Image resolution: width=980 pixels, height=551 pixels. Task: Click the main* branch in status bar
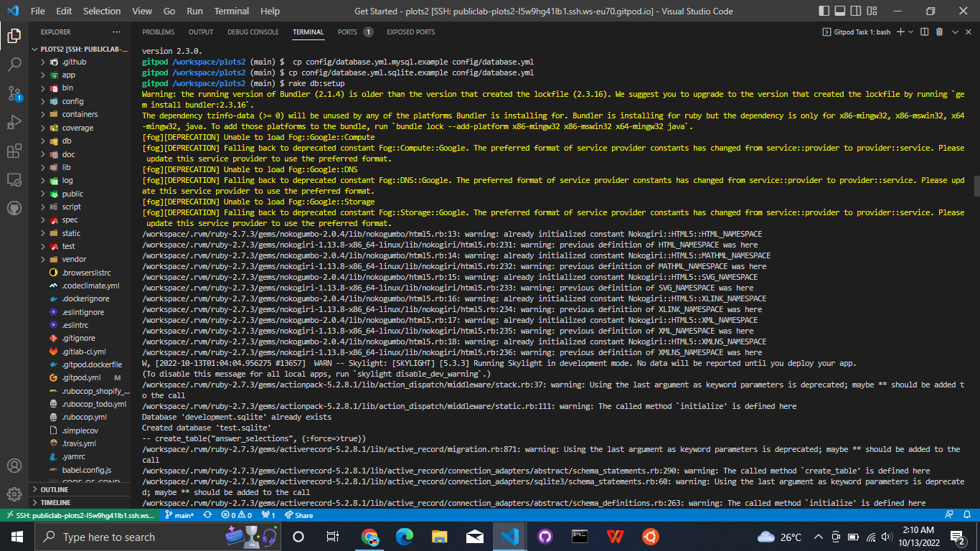coord(179,515)
